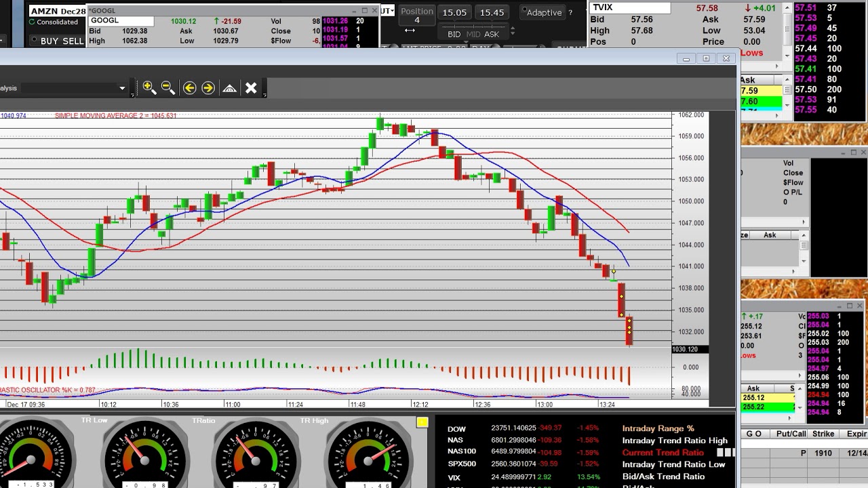Minimize the chart window

(x=686, y=58)
